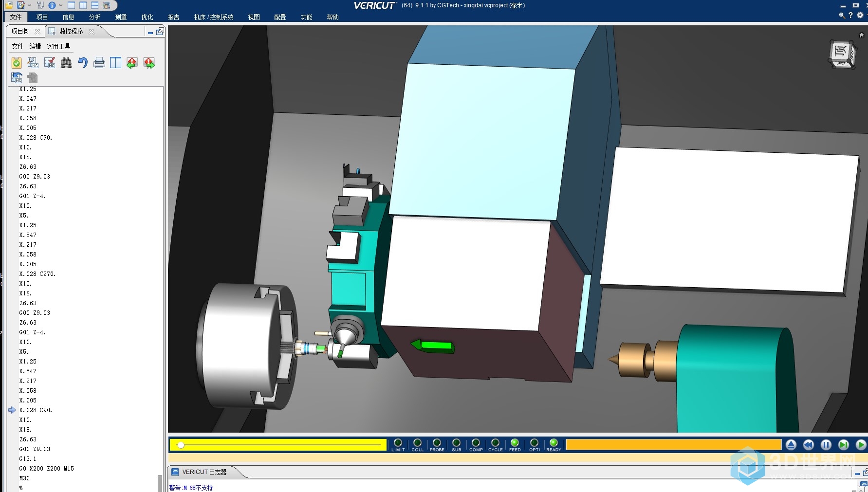Click the NC red checkmark icon
Viewport: 868px width, 492px height.
pyautogui.click(x=50, y=63)
